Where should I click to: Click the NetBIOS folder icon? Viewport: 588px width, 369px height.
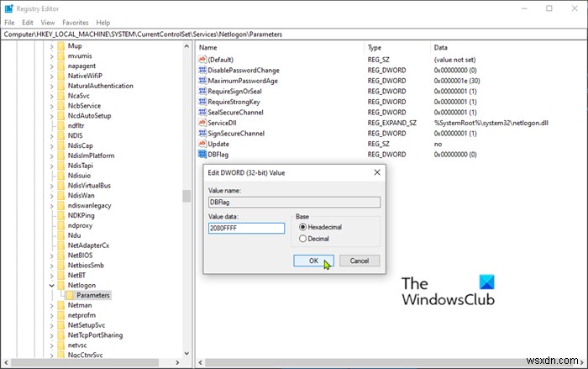click(x=61, y=256)
